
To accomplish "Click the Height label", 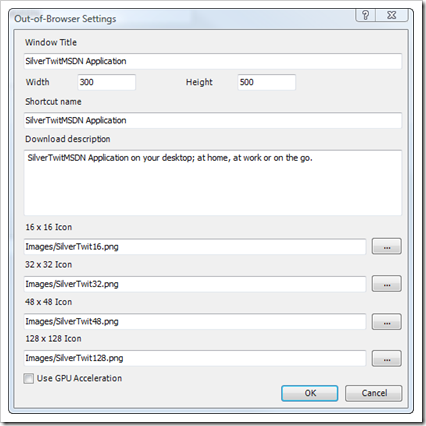I will (x=199, y=82).
